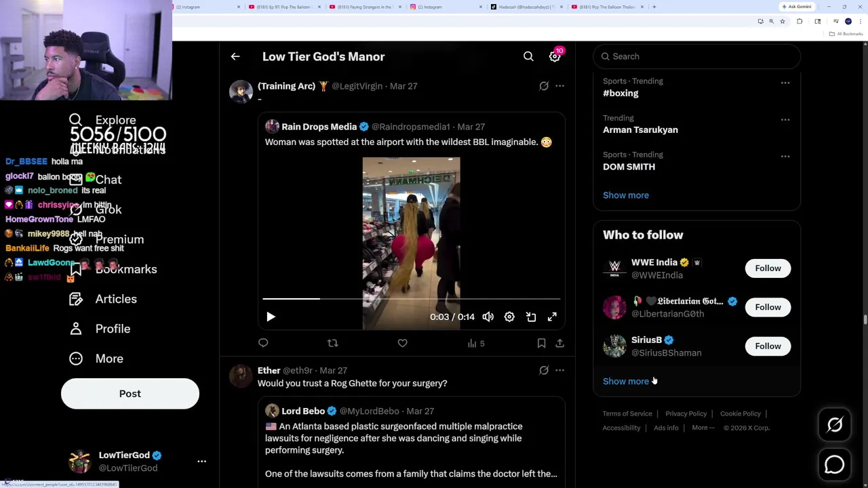Viewport: 868px width, 488px height.
Task: Open the Lord Bebo quoted post author
Action: [303, 411]
